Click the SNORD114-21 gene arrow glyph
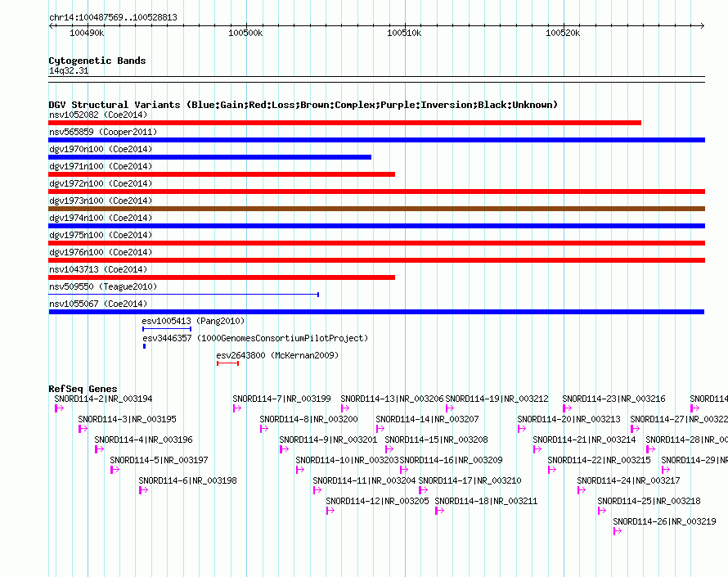The image size is (728, 577). point(537,449)
